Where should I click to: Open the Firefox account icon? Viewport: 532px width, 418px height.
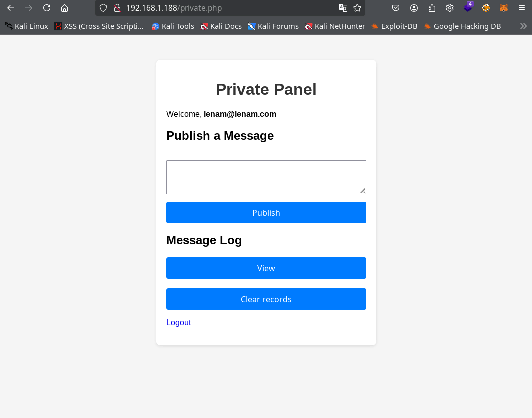tap(414, 8)
